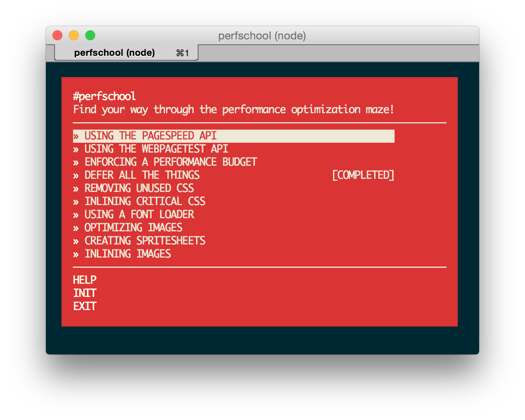525x420 pixels.
Task: Click the HELP option
Action: click(85, 280)
